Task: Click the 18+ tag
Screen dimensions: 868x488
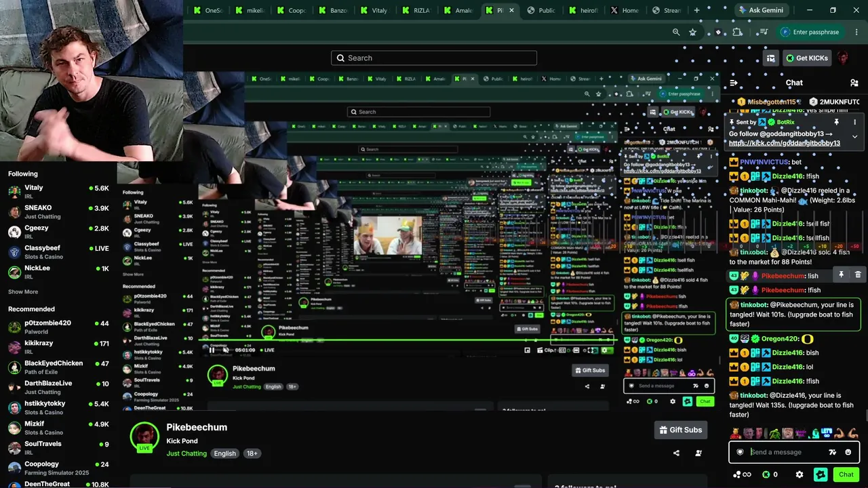Action: (x=252, y=453)
